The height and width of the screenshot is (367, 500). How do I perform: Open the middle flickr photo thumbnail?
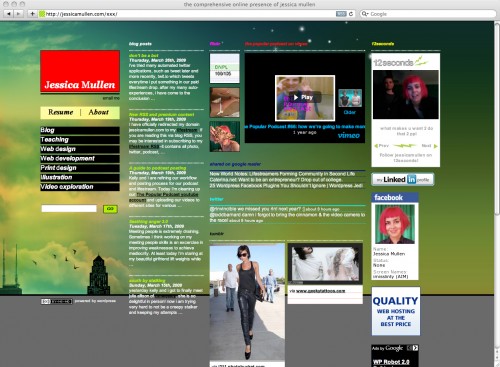point(225,103)
